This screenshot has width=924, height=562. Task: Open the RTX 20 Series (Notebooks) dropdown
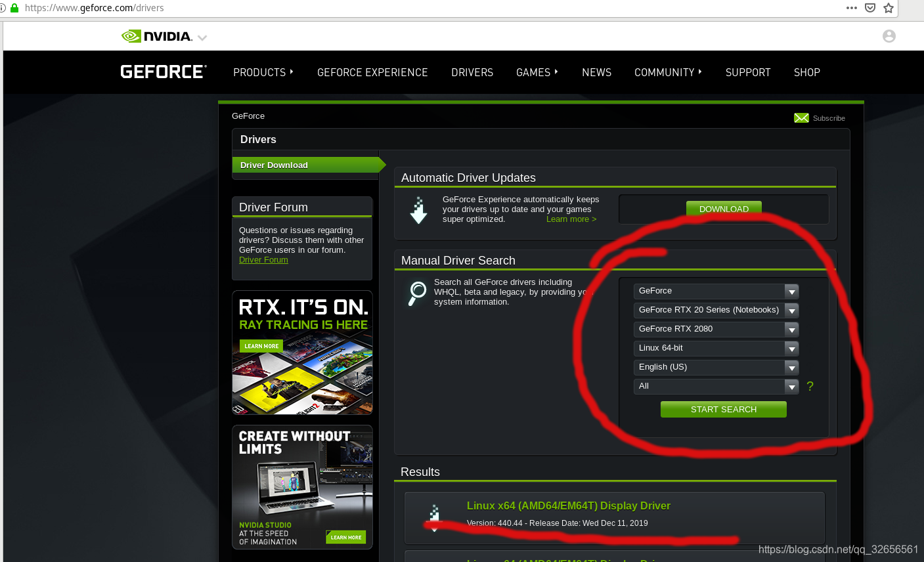[716, 310]
